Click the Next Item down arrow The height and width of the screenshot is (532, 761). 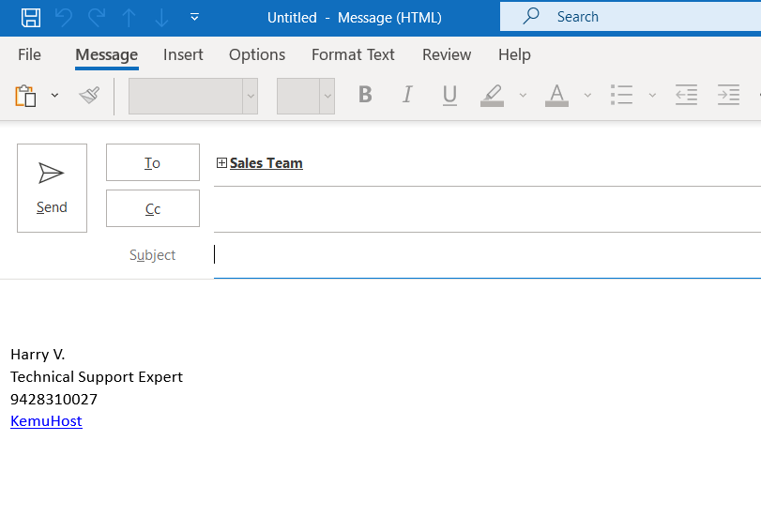pyautogui.click(x=161, y=18)
